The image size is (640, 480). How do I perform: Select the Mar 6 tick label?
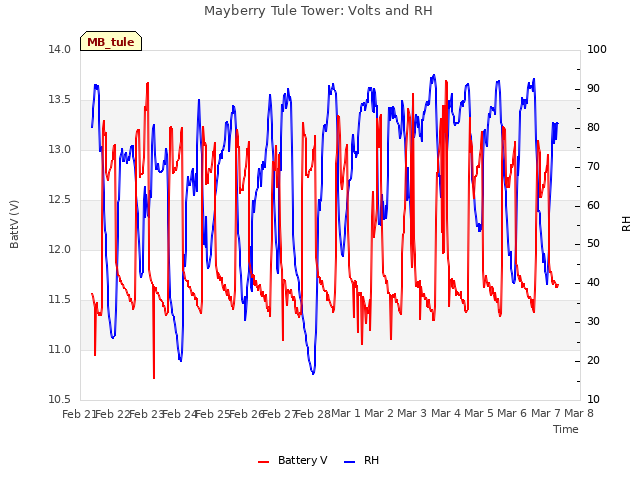click(x=512, y=413)
